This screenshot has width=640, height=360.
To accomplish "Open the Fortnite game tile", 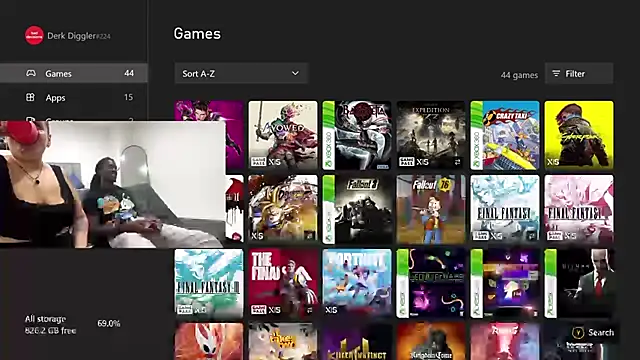I will (x=357, y=283).
